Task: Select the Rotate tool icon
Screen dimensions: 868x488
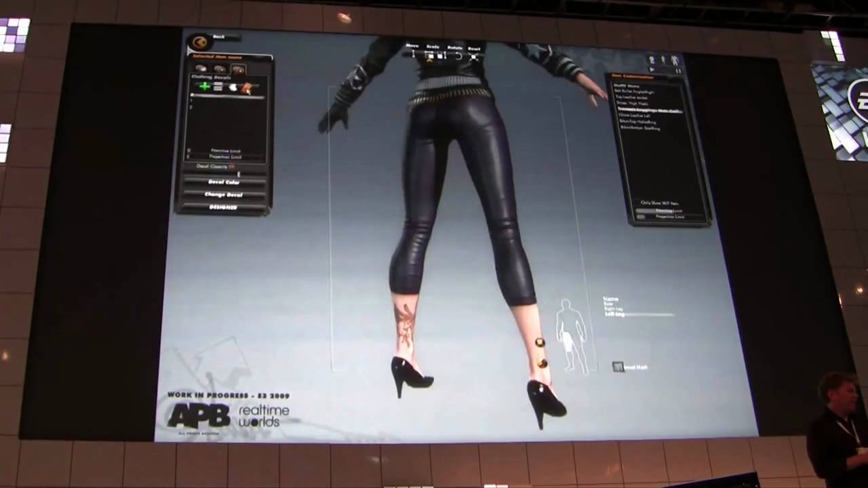Action: pos(458,56)
